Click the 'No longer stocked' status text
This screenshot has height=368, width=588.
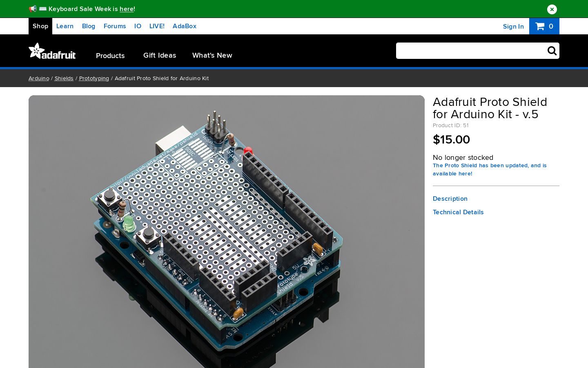(463, 157)
